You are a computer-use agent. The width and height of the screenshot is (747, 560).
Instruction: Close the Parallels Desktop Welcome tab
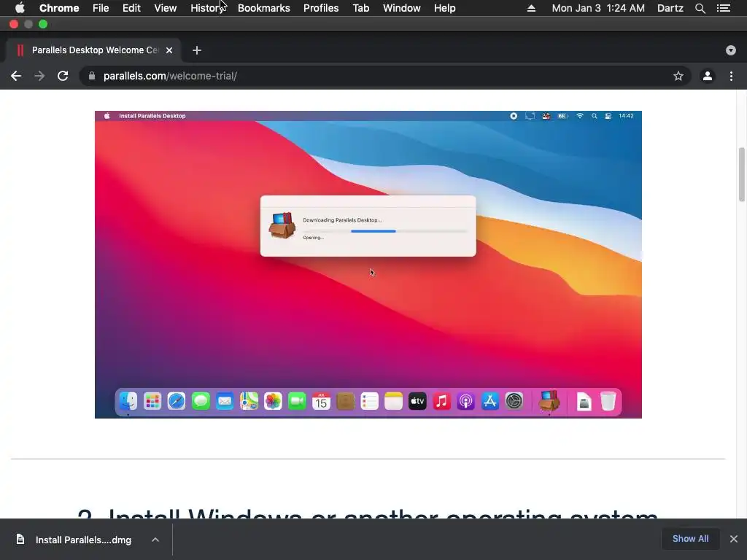click(x=169, y=50)
